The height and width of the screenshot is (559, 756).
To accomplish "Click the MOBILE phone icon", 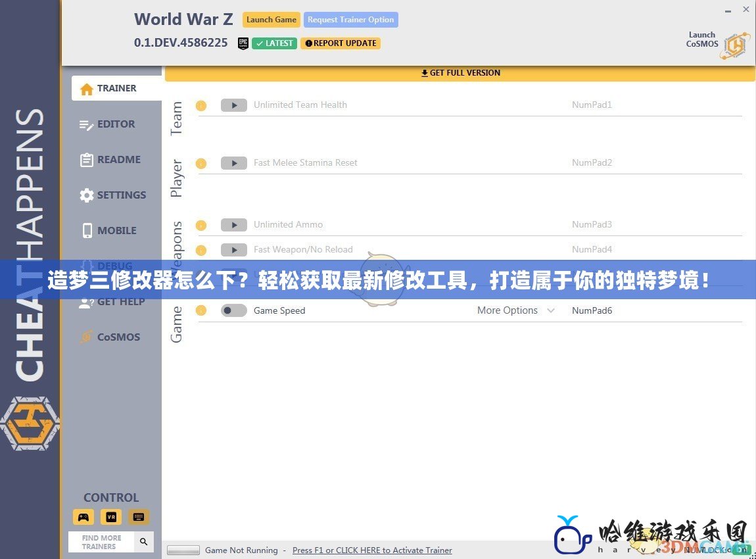I will click(87, 231).
